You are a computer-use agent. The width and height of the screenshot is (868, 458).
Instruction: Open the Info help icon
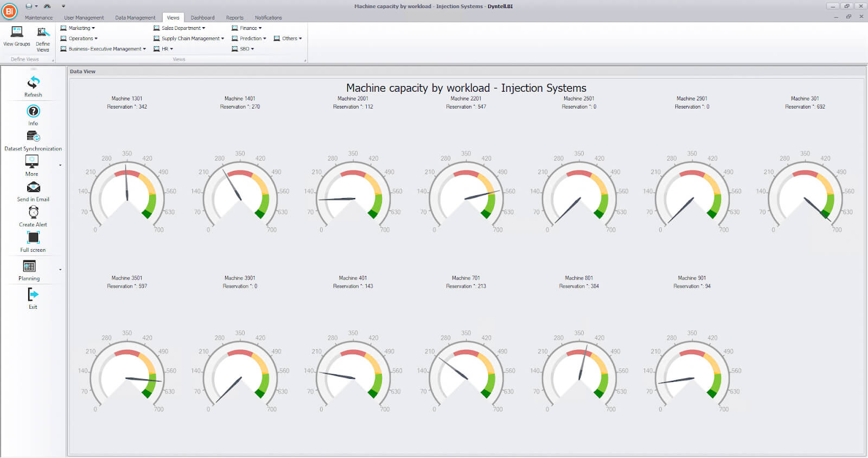[33, 111]
